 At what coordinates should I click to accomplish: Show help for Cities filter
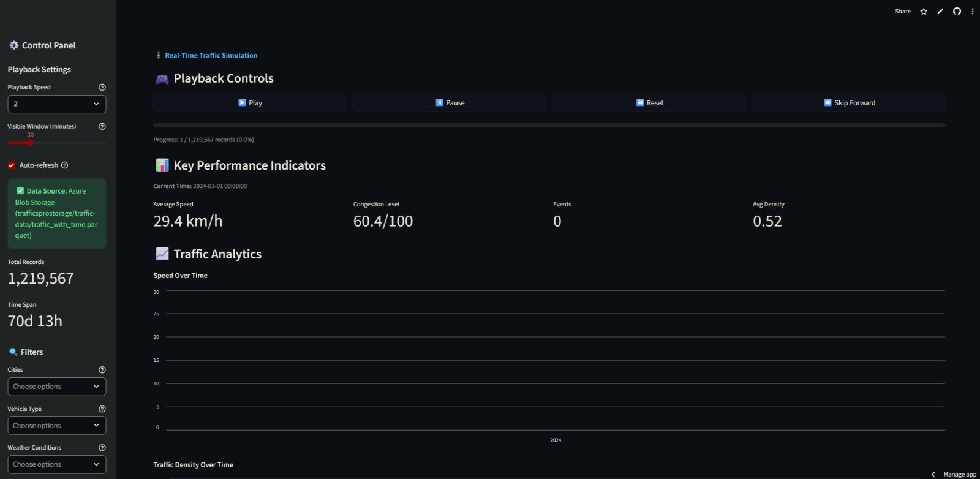102,370
